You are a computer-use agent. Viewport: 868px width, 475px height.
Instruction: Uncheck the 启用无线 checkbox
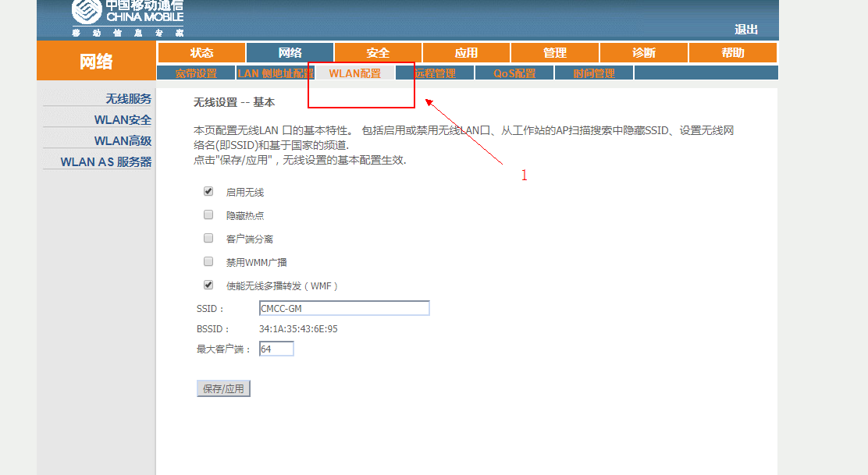click(208, 191)
